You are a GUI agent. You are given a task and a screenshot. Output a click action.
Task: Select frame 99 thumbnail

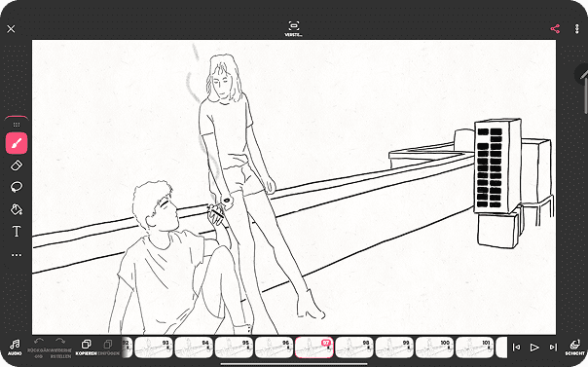(x=394, y=348)
